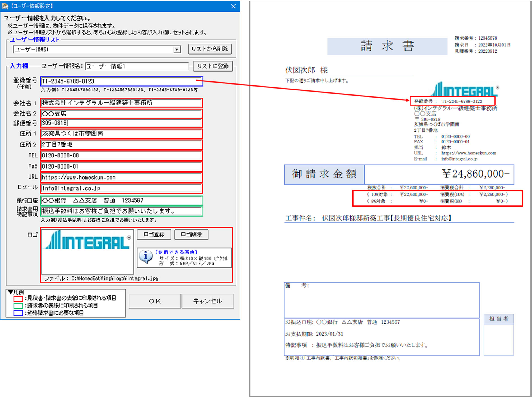Click the invoice TEL 0120-0000-00 line
The image size is (532, 397).
[x=442, y=137]
